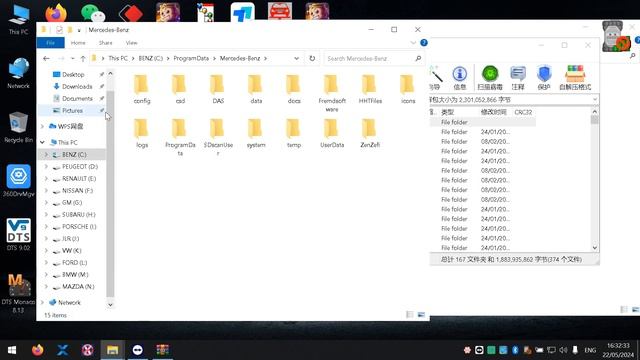The height and width of the screenshot is (360, 640).
Task: Open the Recycle Bin desktop icon
Action: pos(18,127)
